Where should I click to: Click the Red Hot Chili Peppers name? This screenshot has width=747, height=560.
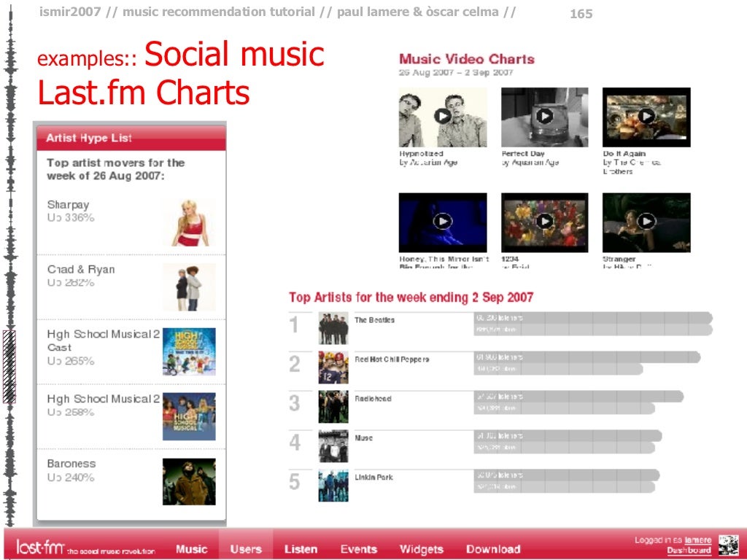pos(392,359)
